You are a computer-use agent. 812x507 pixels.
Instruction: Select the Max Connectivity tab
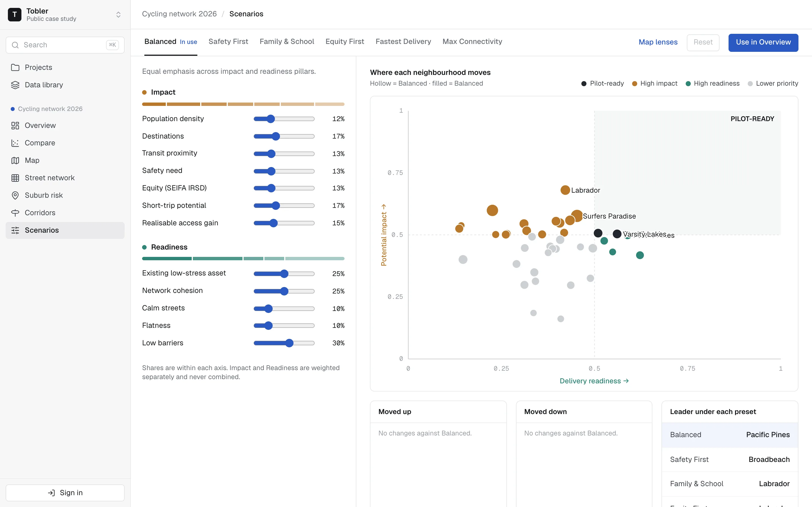472,42
